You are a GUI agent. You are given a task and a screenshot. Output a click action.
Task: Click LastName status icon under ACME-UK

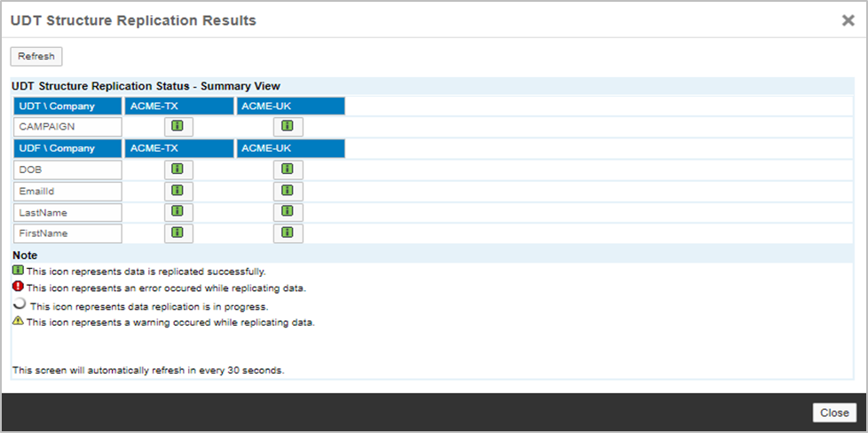click(288, 212)
